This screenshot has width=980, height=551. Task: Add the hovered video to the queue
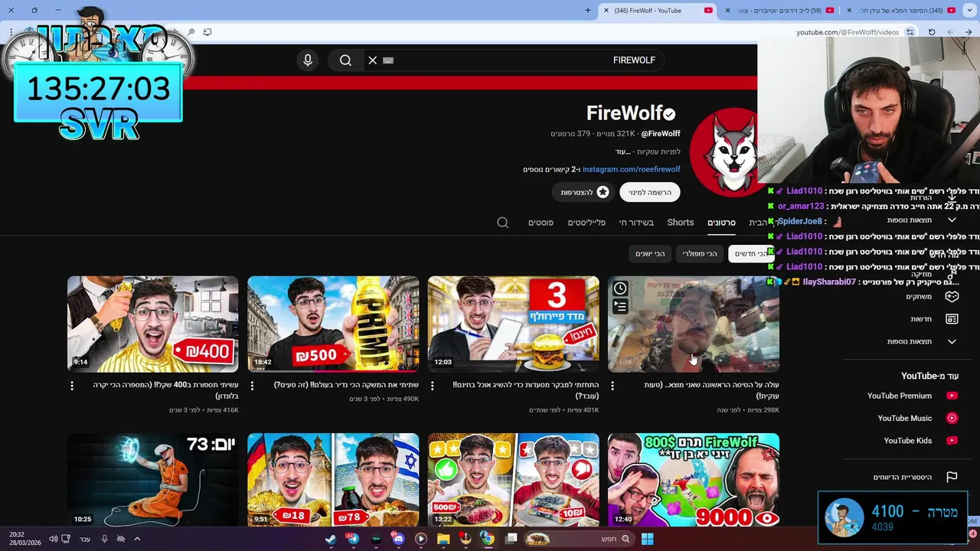point(620,307)
